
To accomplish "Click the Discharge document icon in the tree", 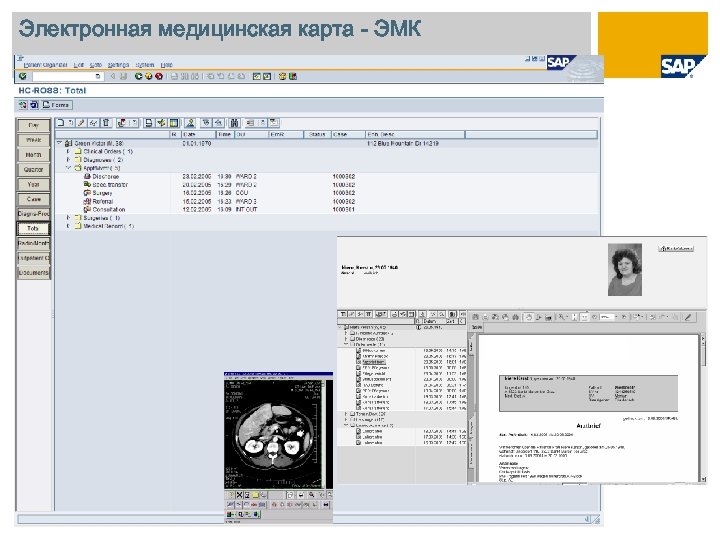I will pos(87,176).
